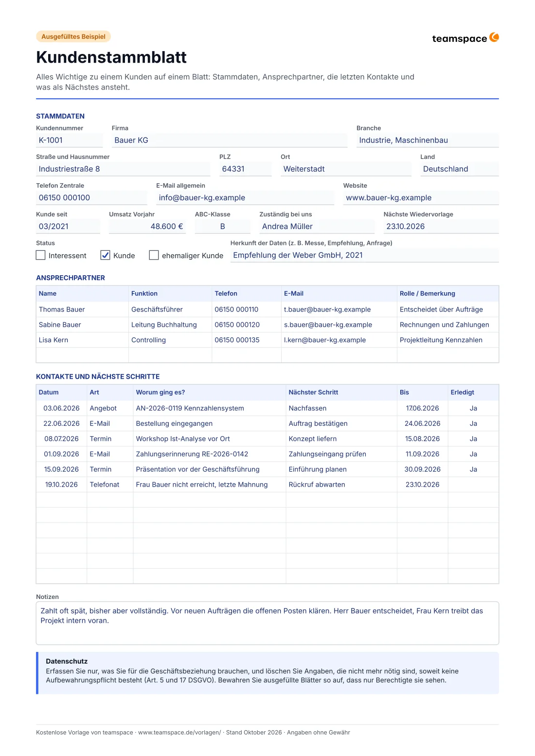This screenshot has width=535, height=756.
Task: Click the Einführung planen next step
Action: point(318,469)
